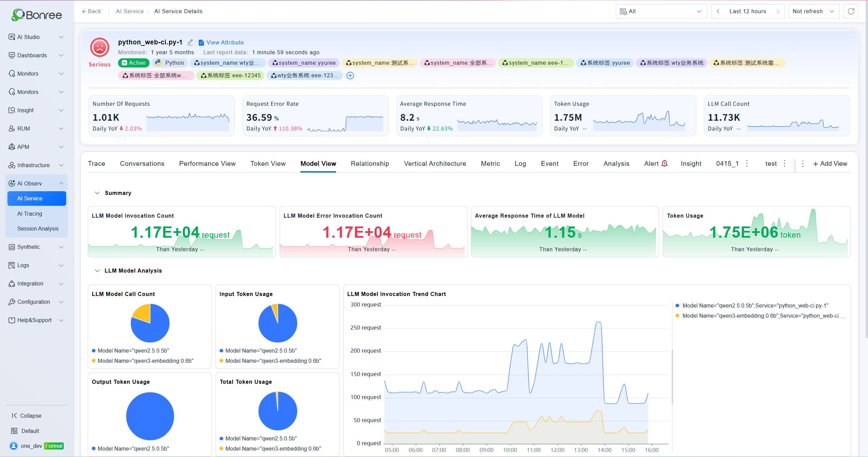
Task: Open the All filter select box
Action: [x=661, y=12]
